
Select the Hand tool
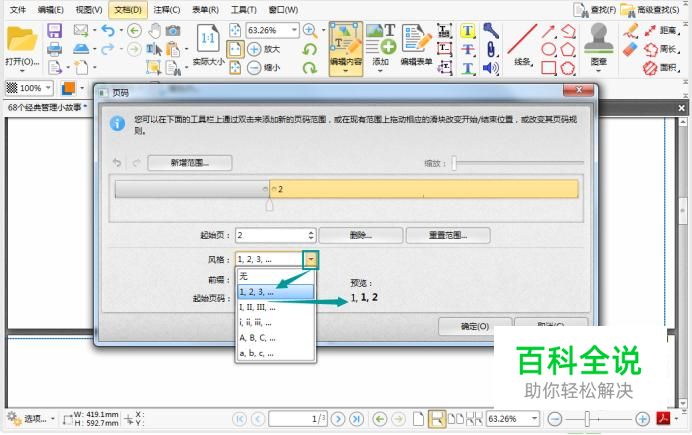(x=154, y=30)
